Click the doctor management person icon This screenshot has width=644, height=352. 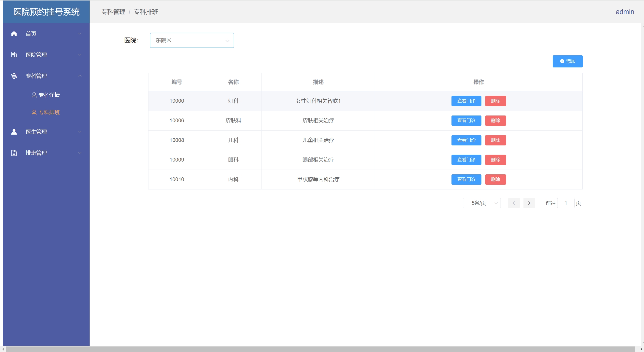pos(14,132)
